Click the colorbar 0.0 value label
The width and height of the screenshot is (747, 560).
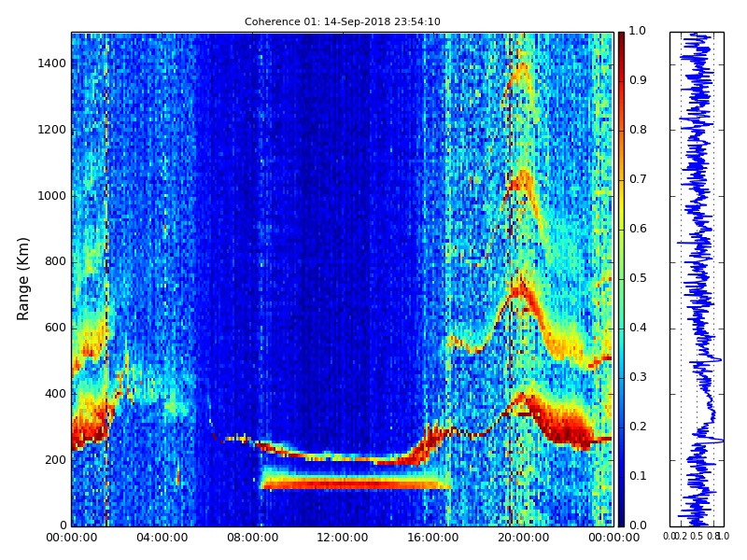[638, 525]
